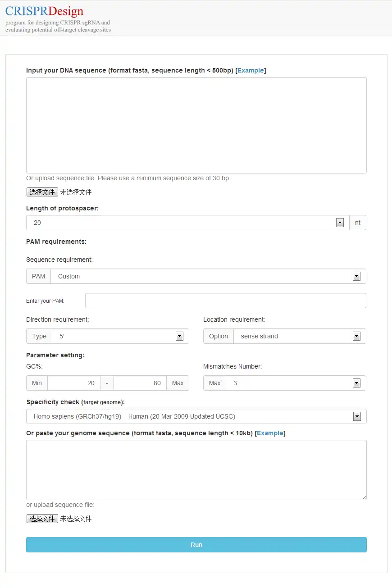Click the genome textarea resize handle
Viewport: 392px width, 588px height.
pyautogui.click(x=364, y=497)
